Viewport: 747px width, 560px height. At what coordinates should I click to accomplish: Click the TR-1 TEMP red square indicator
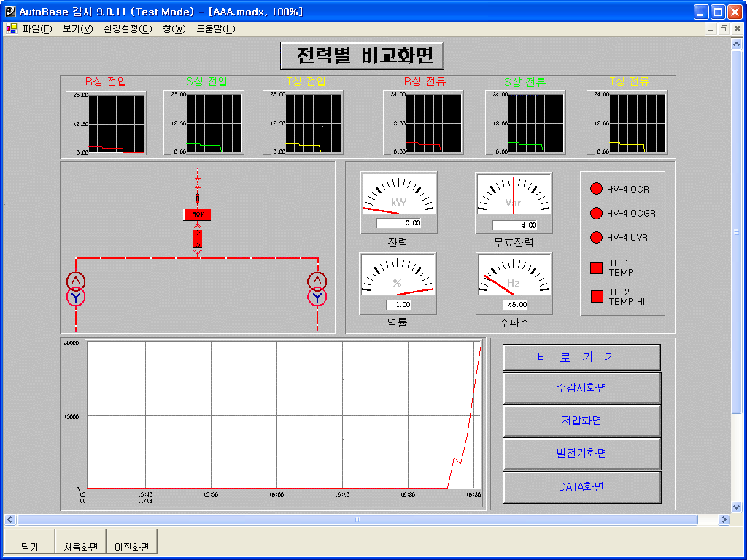click(x=597, y=268)
